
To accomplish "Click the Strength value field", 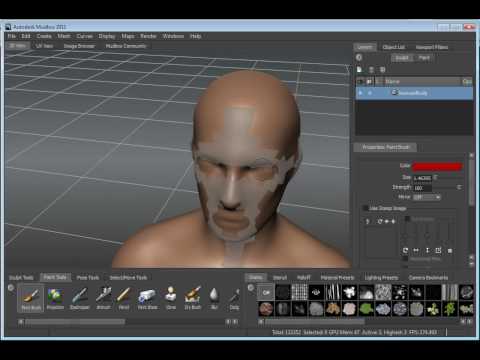I will (422, 188).
